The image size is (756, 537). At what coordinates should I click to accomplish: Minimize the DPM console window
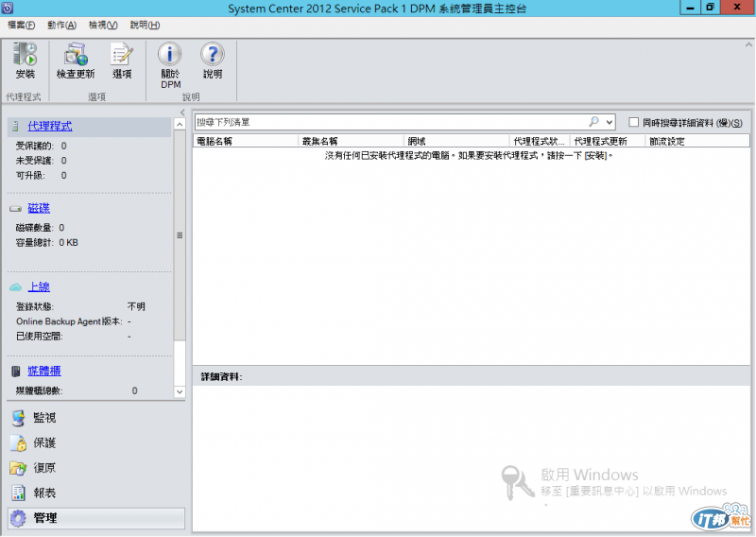click(691, 8)
